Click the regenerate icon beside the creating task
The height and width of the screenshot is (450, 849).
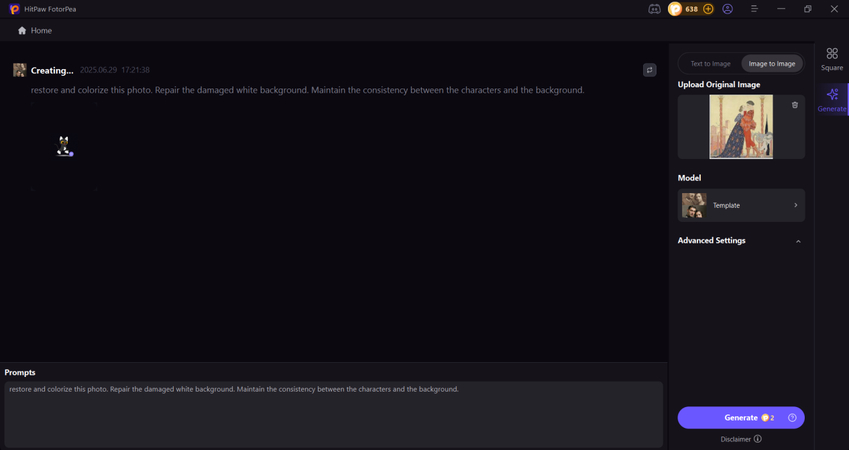point(650,70)
